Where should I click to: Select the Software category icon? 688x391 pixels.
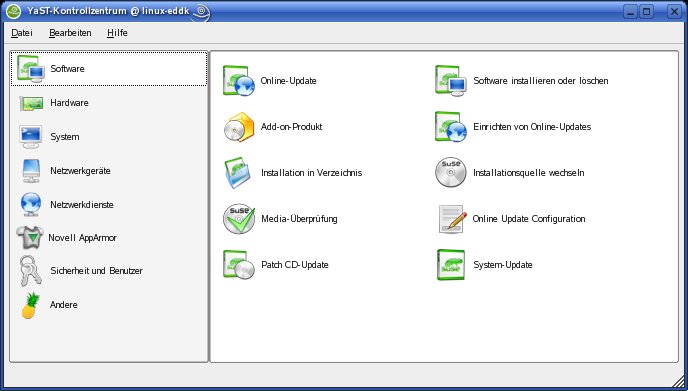(31, 68)
